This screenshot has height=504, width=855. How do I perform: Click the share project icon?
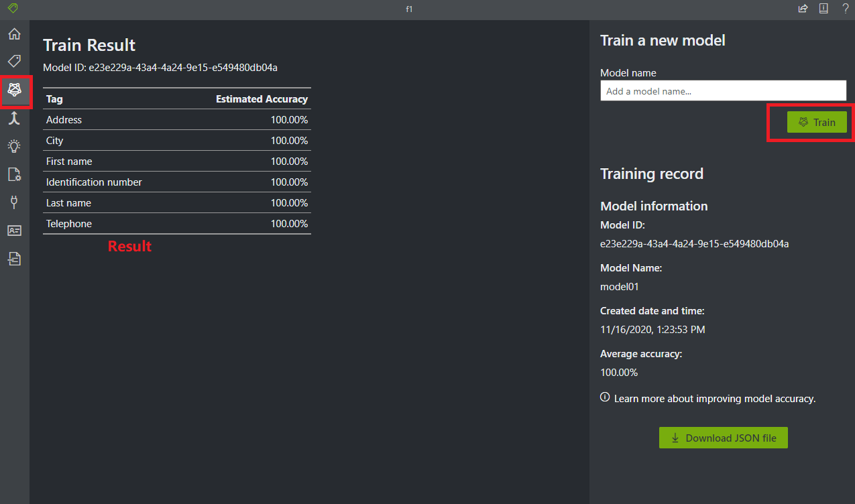tap(803, 9)
